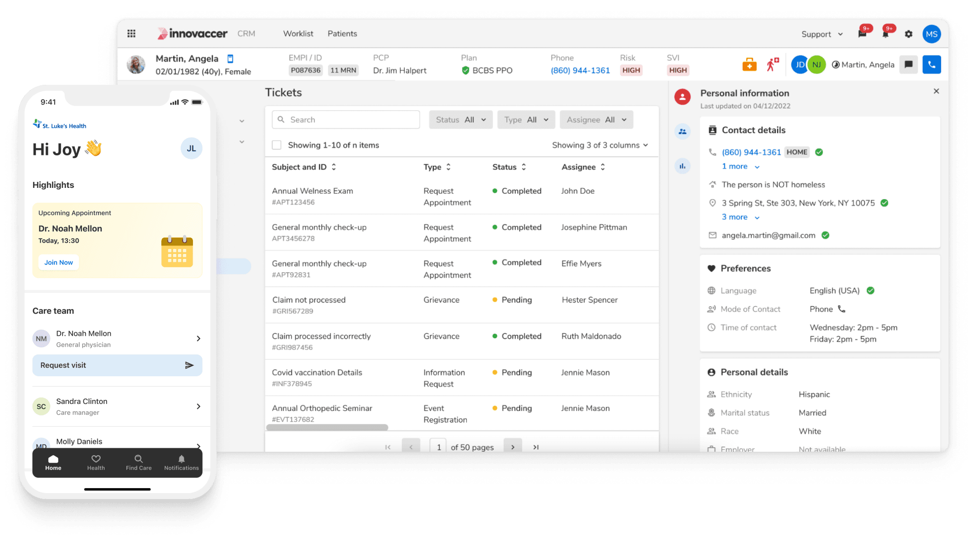Open the settings gear icon
This screenshot has height=539, width=980.
[908, 34]
